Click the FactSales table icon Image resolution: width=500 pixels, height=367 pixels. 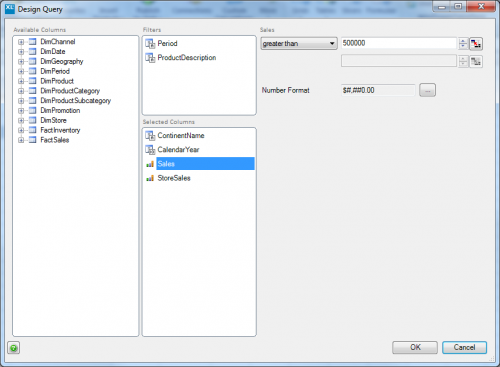[32, 140]
